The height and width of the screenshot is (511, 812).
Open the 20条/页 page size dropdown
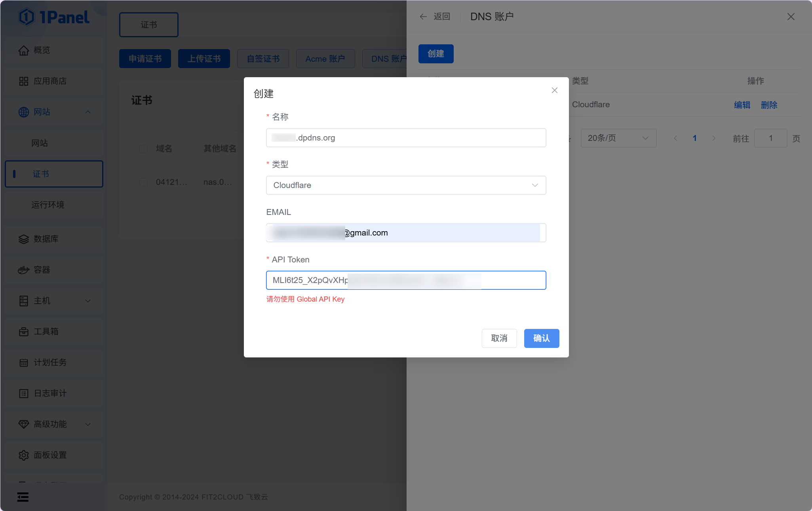click(x=618, y=138)
